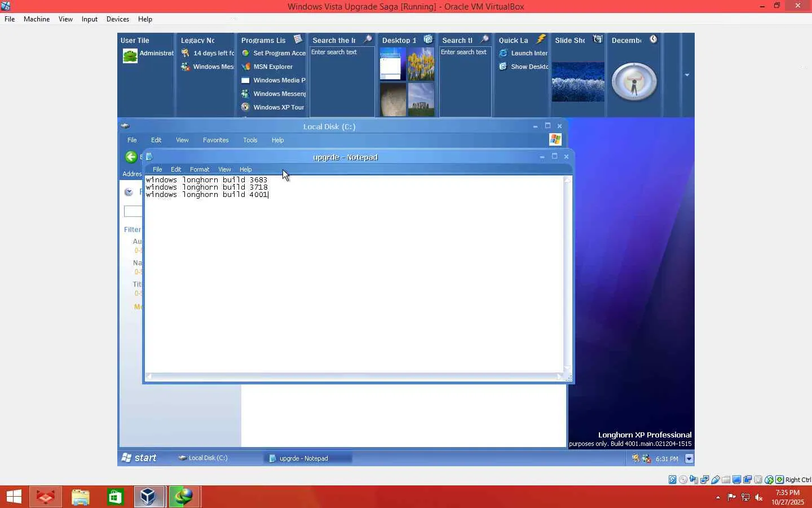Open Notepad Format menu

(x=200, y=169)
